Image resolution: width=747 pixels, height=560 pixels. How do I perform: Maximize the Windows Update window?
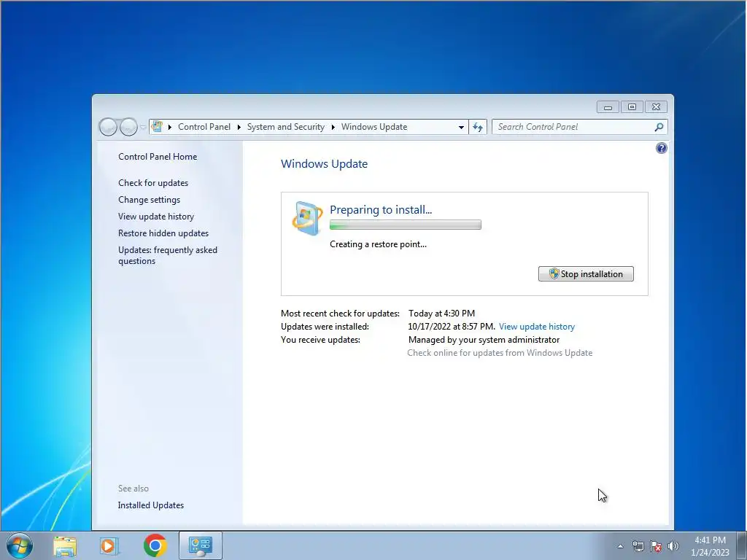tap(632, 107)
